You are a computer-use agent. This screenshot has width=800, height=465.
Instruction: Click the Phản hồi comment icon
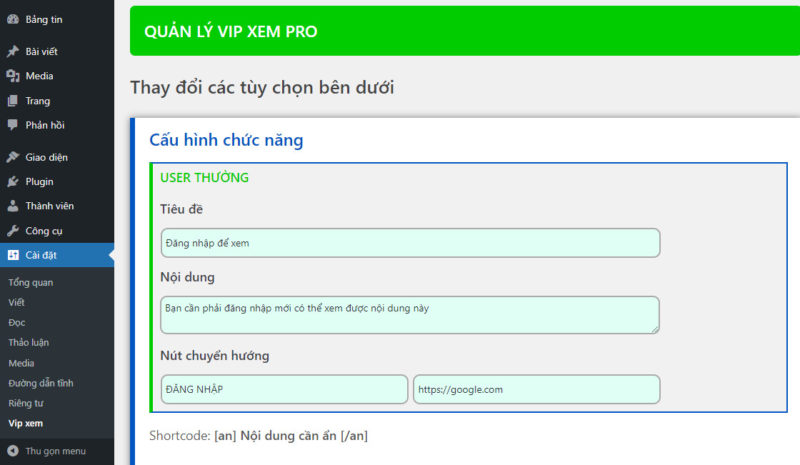click(x=13, y=125)
